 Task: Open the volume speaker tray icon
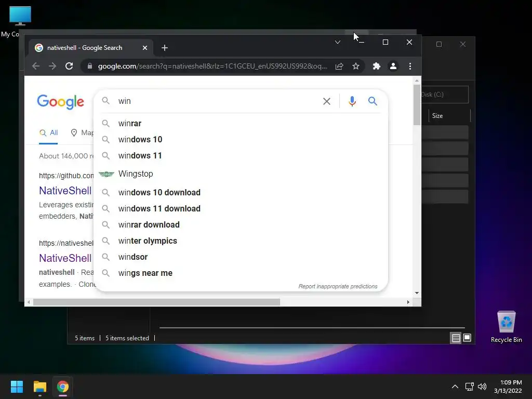(482, 387)
